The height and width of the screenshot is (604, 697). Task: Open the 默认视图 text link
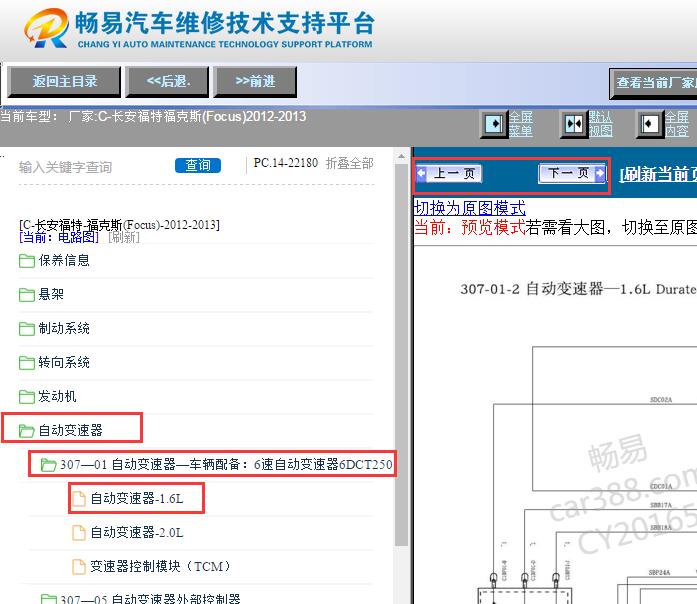(601, 124)
